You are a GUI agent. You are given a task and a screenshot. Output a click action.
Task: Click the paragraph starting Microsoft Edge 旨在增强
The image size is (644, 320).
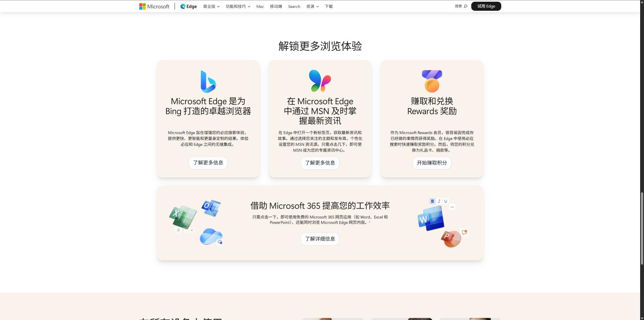[208, 138]
